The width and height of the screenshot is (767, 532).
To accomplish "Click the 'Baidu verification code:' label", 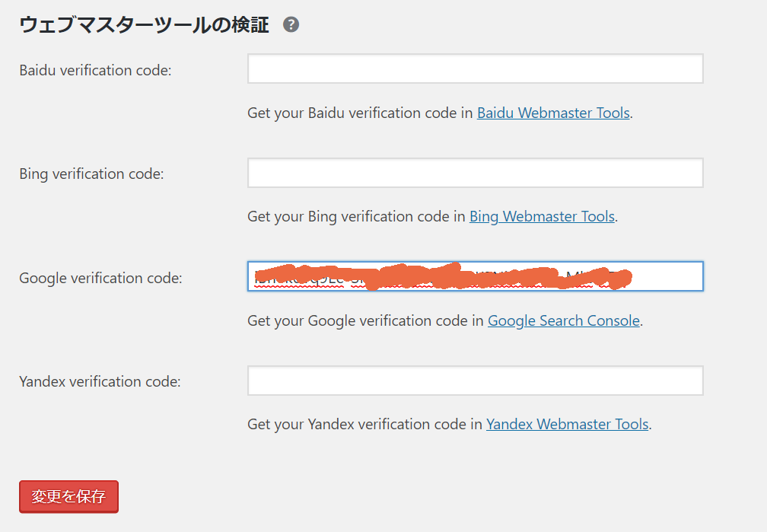I will tap(95, 71).
